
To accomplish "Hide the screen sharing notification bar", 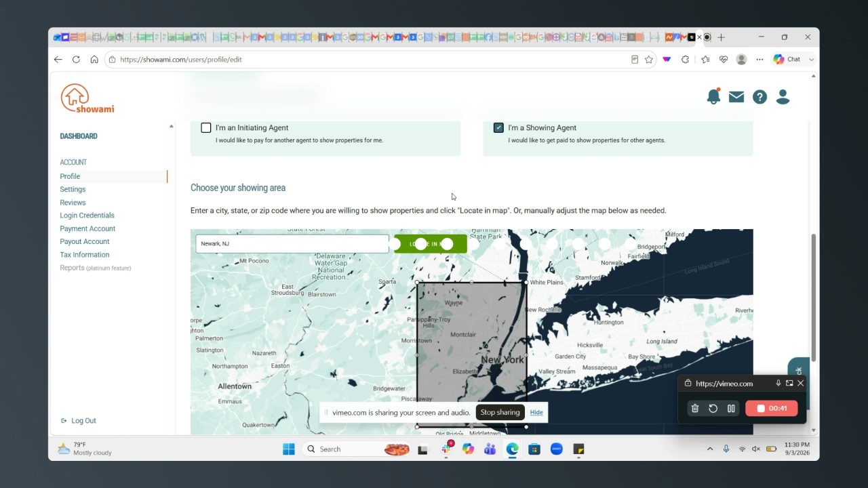I will click(536, 412).
